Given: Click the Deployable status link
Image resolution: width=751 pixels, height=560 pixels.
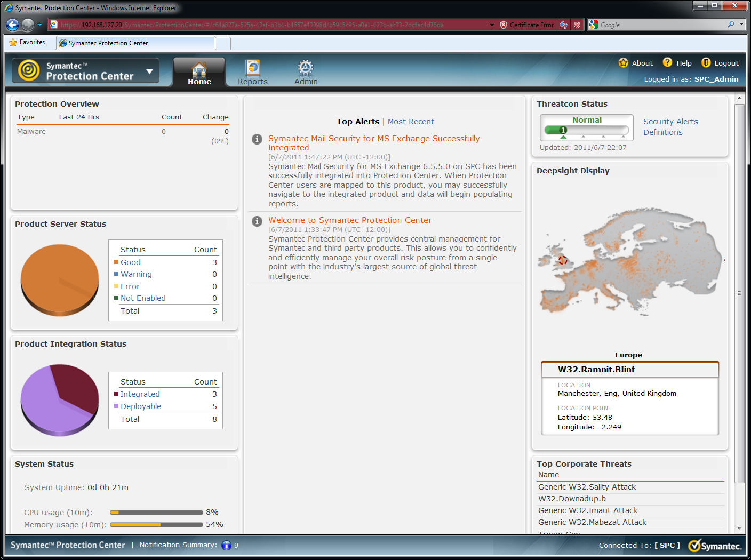Looking at the screenshot, I should pos(141,406).
